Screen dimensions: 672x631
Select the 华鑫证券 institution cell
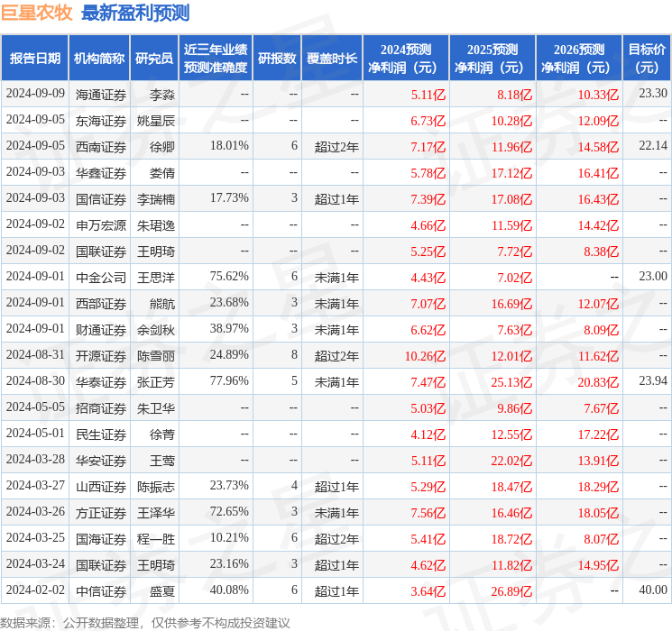point(101,173)
